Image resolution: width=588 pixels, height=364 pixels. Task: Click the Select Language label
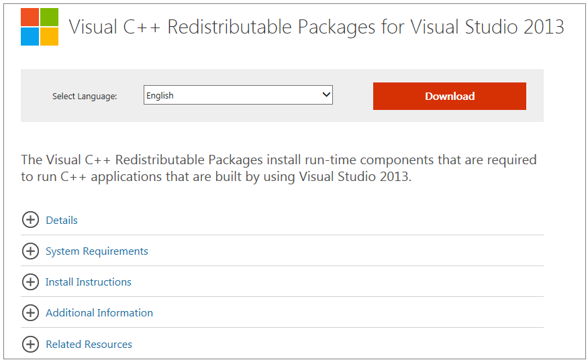(85, 97)
